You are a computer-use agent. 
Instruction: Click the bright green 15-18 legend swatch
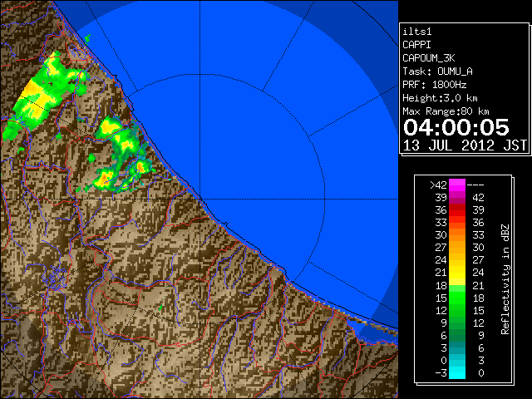(457, 298)
